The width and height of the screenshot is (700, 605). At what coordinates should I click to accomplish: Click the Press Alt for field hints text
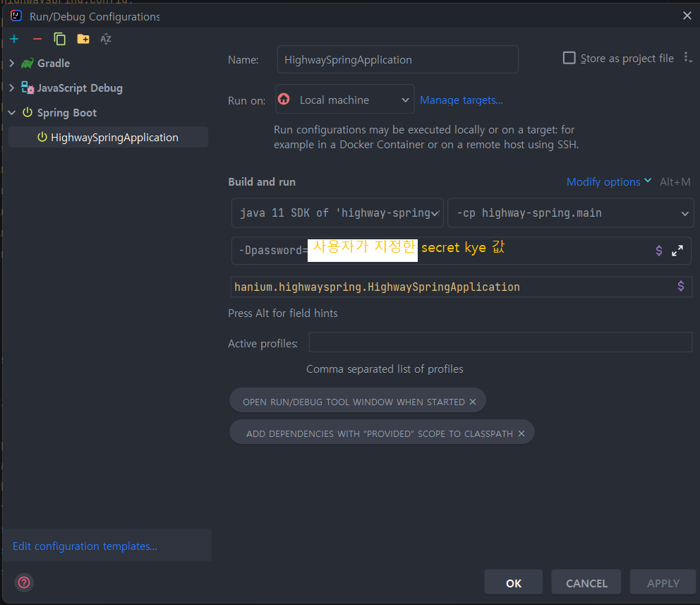pos(282,313)
